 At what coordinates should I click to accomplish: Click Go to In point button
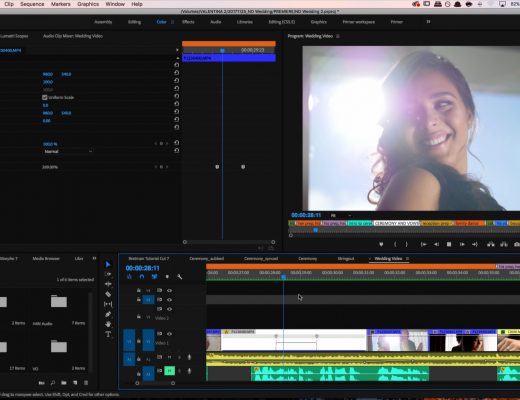point(423,244)
